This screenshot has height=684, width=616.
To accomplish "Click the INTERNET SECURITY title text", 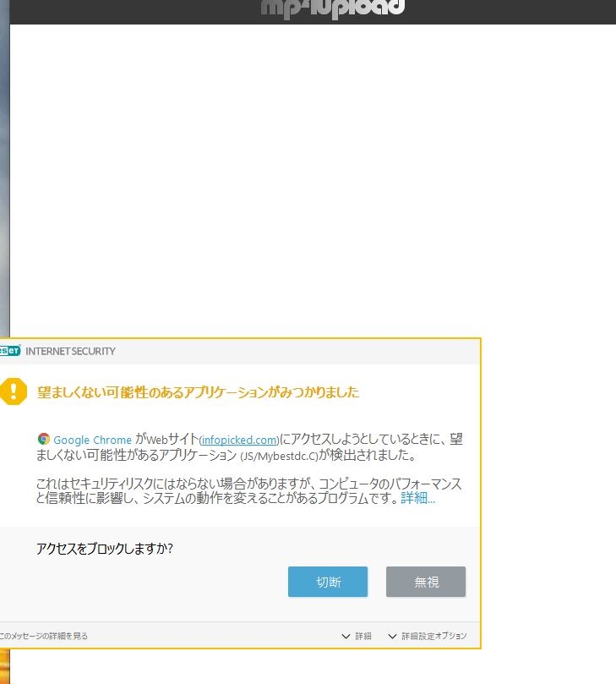I will 71,351.
